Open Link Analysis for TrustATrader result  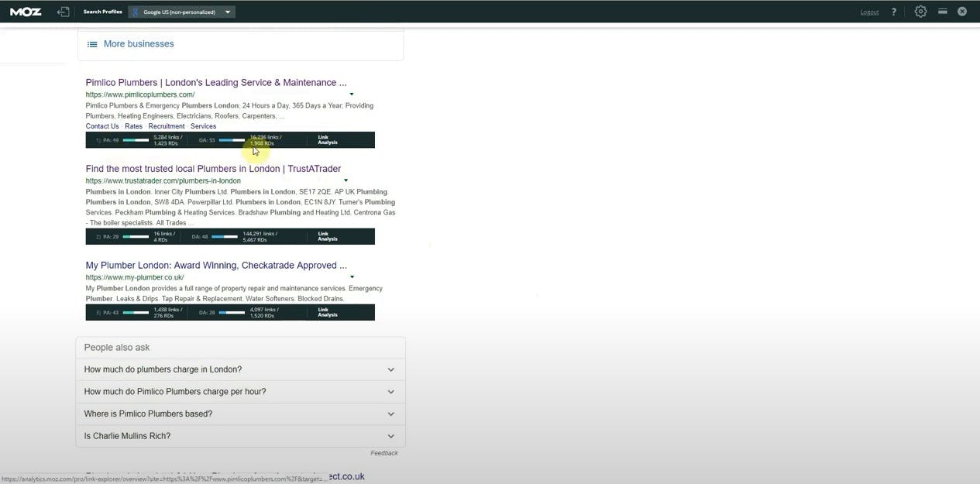click(327, 235)
